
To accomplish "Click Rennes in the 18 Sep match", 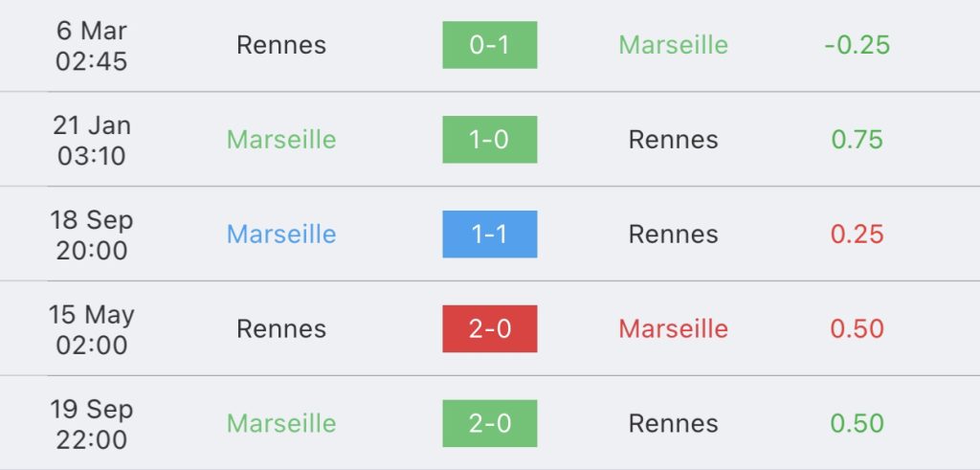I will pos(673,235).
